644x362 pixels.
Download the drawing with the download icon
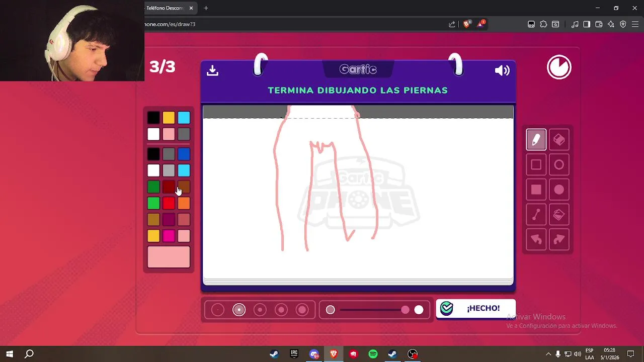pyautogui.click(x=212, y=70)
